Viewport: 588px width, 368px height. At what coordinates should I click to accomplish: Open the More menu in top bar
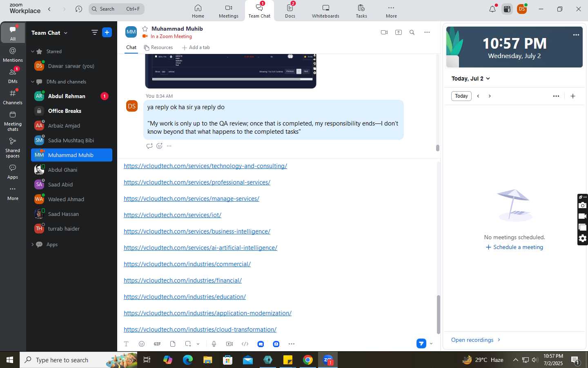(x=391, y=11)
